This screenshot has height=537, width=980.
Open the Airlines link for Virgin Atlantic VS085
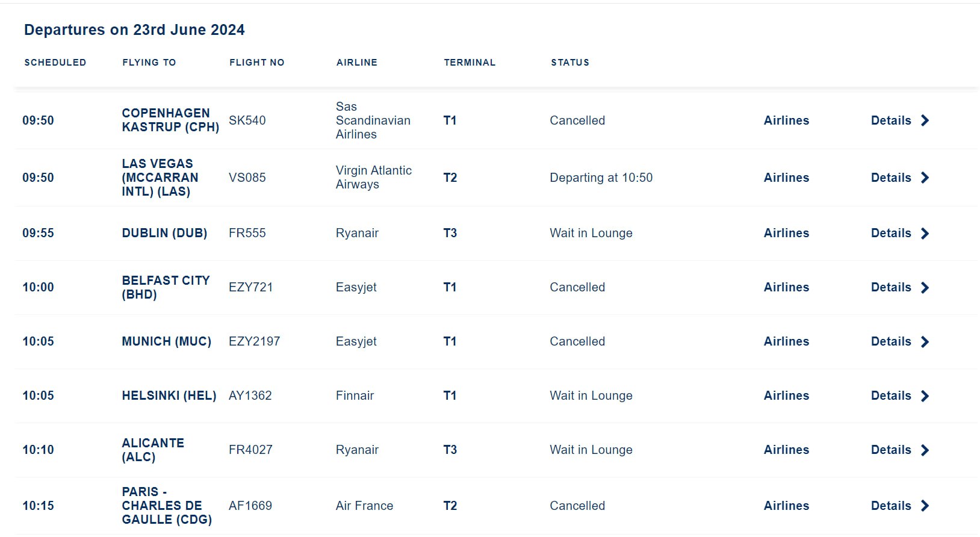(x=786, y=178)
